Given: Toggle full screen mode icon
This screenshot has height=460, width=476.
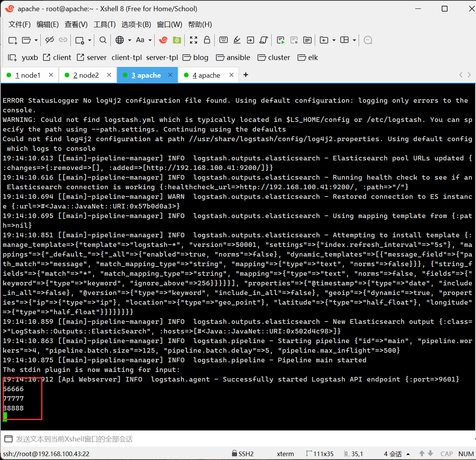Looking at the screenshot, I should pyautogui.click(x=194, y=40).
